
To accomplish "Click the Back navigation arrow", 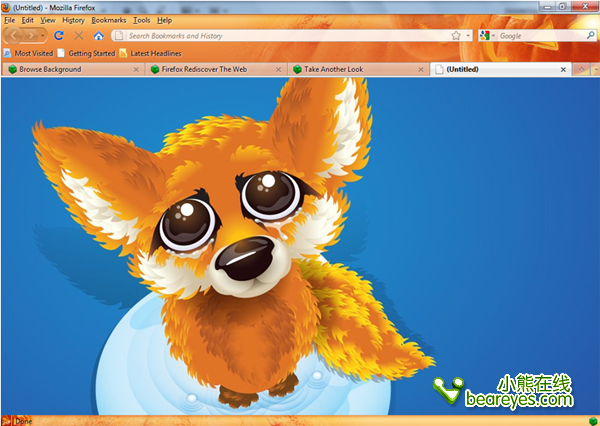I will pos(13,36).
